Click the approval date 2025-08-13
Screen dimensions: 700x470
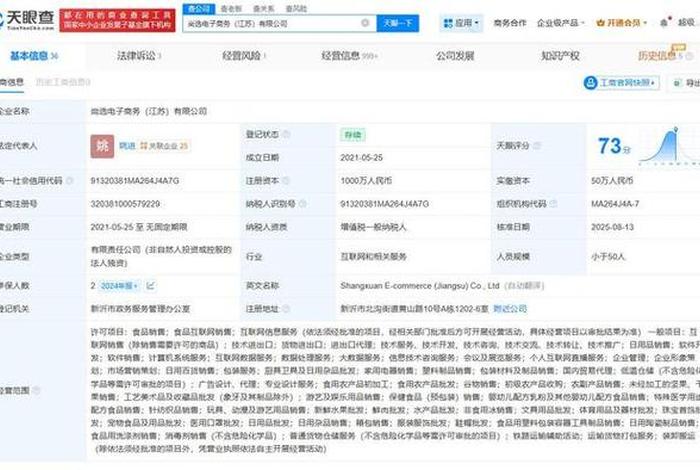612,227
